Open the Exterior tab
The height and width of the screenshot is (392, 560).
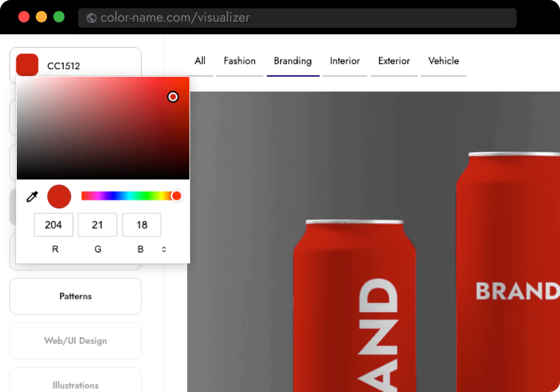point(394,61)
